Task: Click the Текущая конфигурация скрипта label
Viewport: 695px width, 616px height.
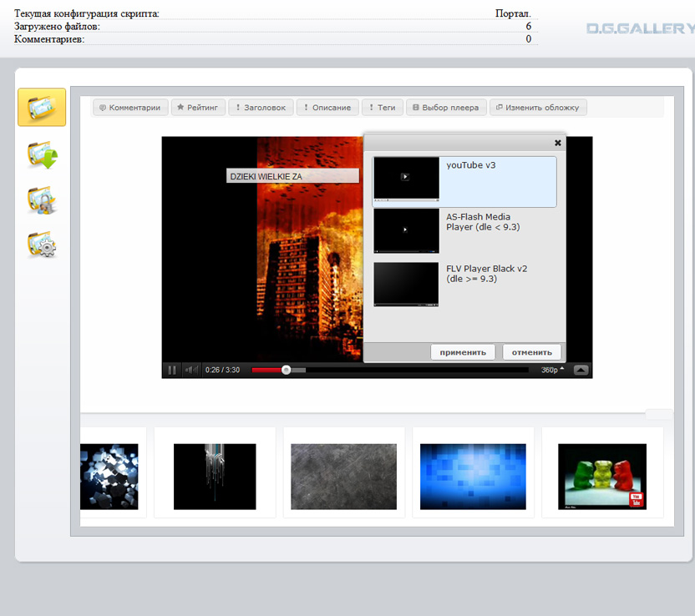Action: point(86,13)
